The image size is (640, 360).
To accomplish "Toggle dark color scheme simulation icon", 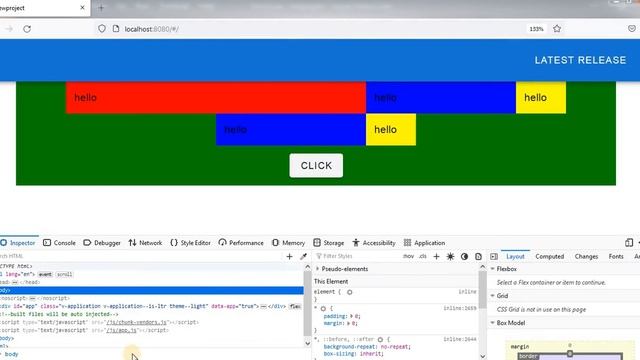I will (x=464, y=256).
